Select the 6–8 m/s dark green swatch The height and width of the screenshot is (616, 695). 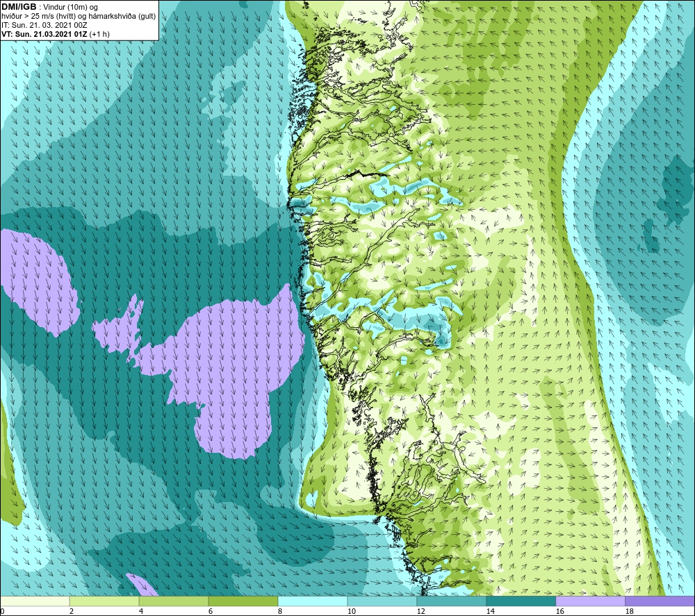coord(243,601)
